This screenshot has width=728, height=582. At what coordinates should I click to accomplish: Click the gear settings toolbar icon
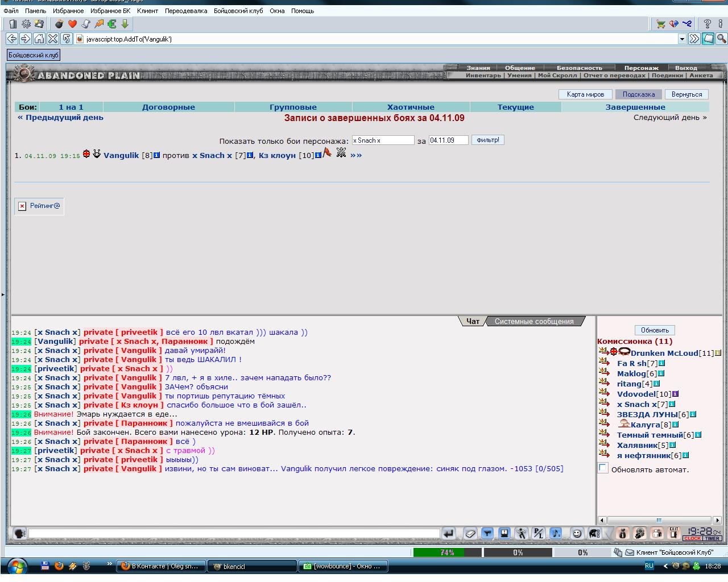click(26, 24)
